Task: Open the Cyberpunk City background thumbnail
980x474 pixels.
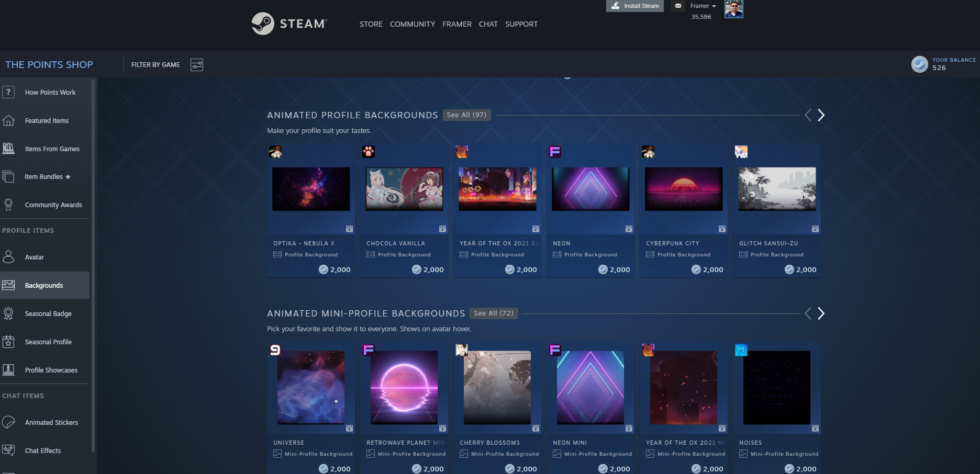Action: [x=684, y=189]
